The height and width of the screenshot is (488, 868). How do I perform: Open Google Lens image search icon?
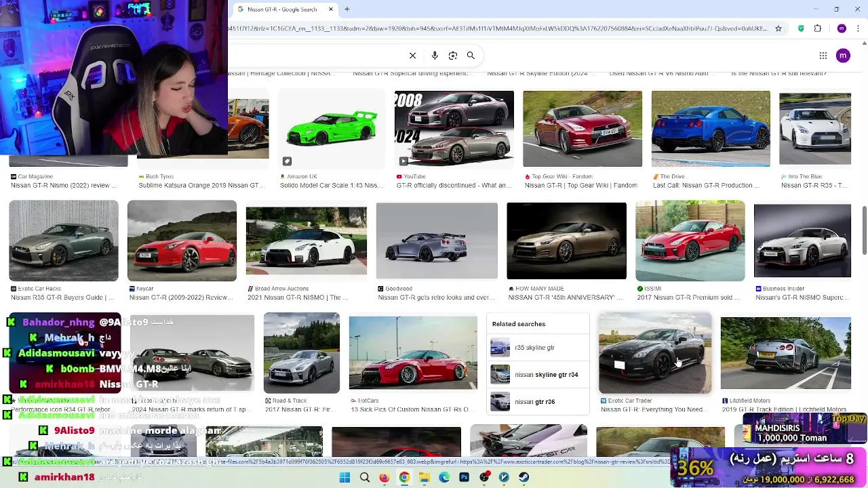[x=453, y=56]
